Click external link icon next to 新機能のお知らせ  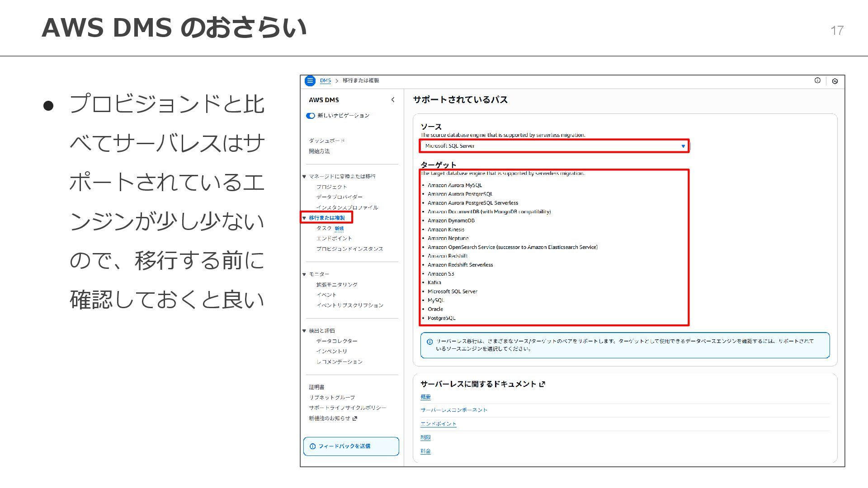[x=355, y=418]
